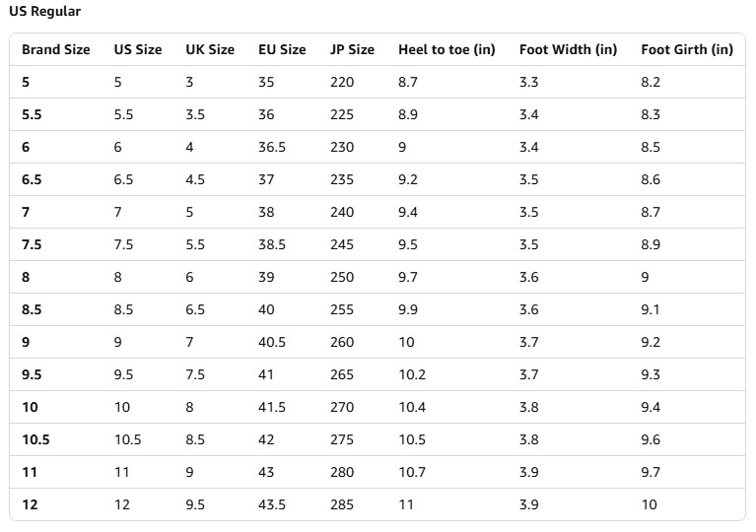Click the US Regular heading
Screen dimensions: 756x532
tap(44, 12)
